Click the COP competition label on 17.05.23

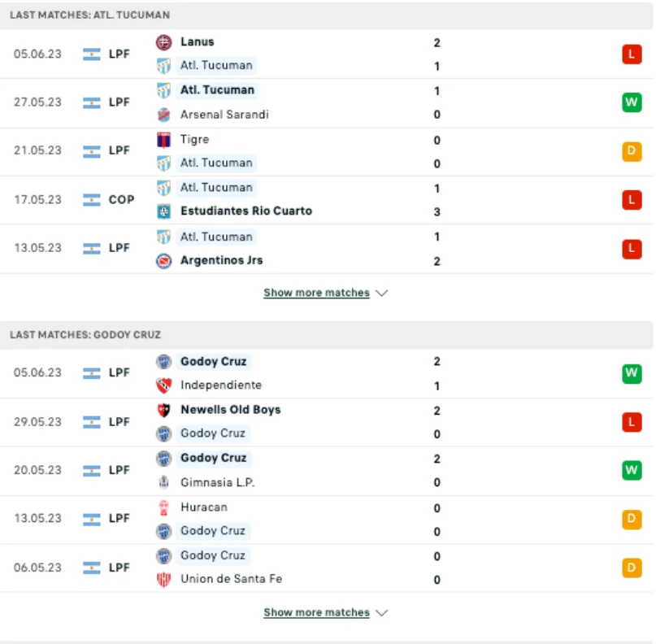pyautogui.click(x=118, y=199)
